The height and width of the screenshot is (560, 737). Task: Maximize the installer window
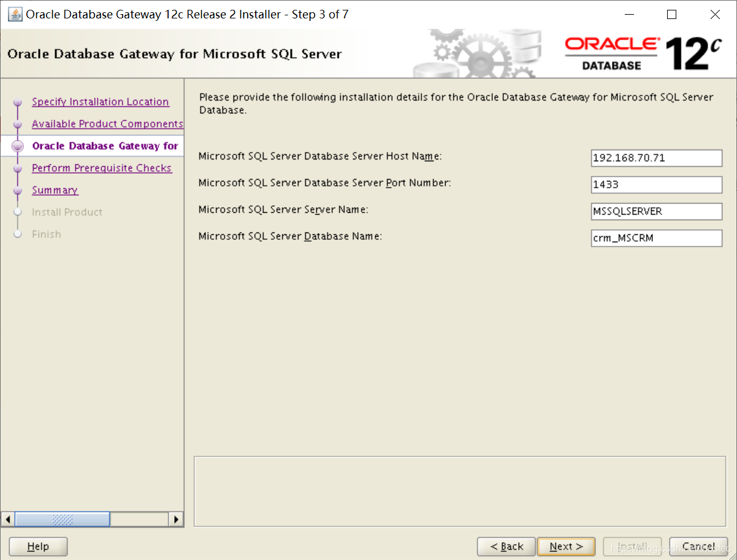tap(672, 15)
